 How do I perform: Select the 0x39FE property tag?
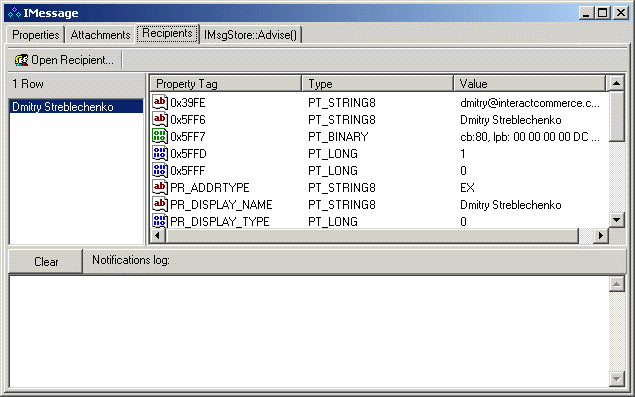pyautogui.click(x=188, y=103)
